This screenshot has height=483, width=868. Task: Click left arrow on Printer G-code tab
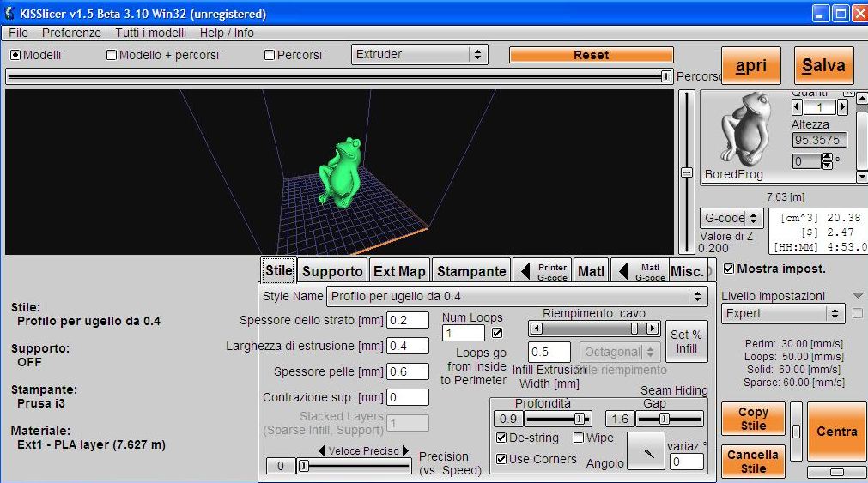click(x=525, y=272)
